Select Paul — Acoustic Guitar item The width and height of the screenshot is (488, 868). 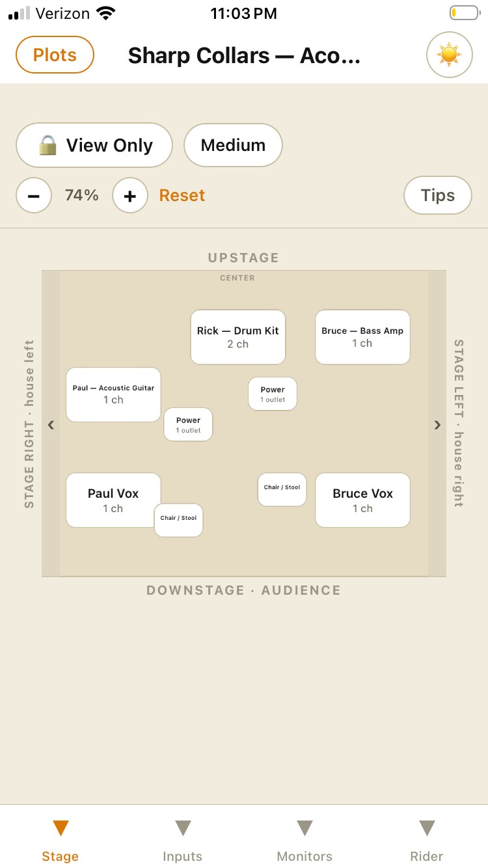pos(113,394)
